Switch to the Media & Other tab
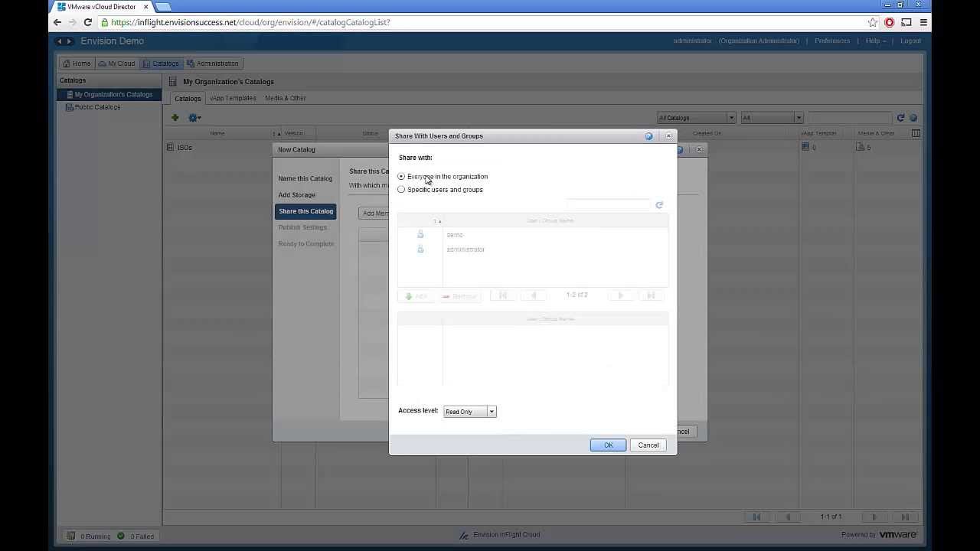 pos(285,98)
